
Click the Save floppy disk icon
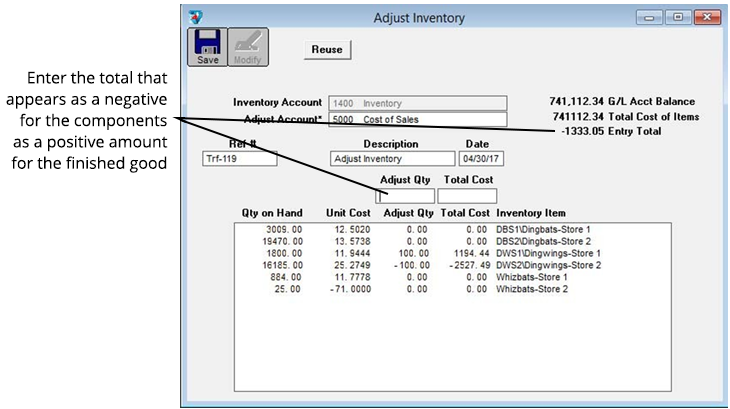pos(207,46)
